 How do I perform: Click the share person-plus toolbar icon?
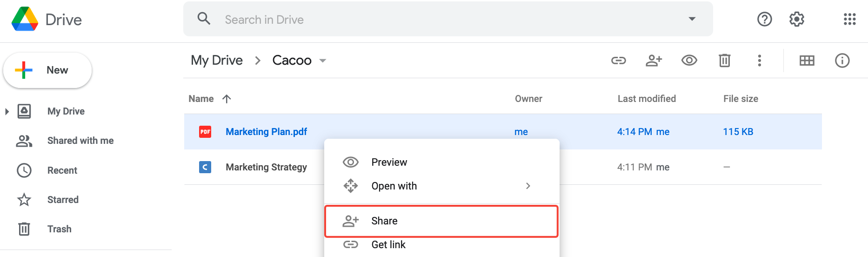(654, 61)
